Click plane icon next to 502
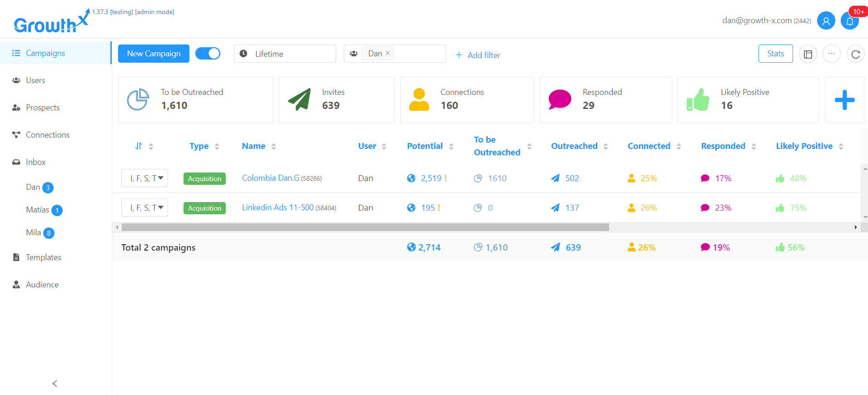 coord(555,178)
